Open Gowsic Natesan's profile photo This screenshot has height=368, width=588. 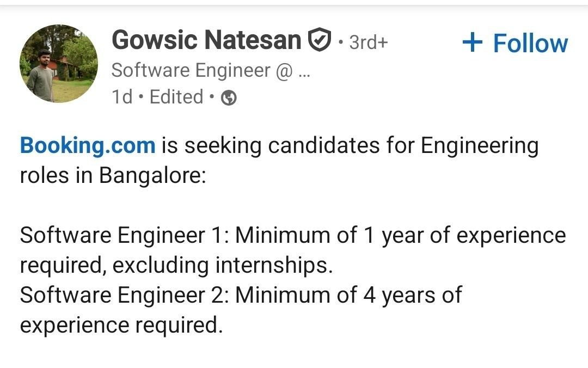point(58,64)
